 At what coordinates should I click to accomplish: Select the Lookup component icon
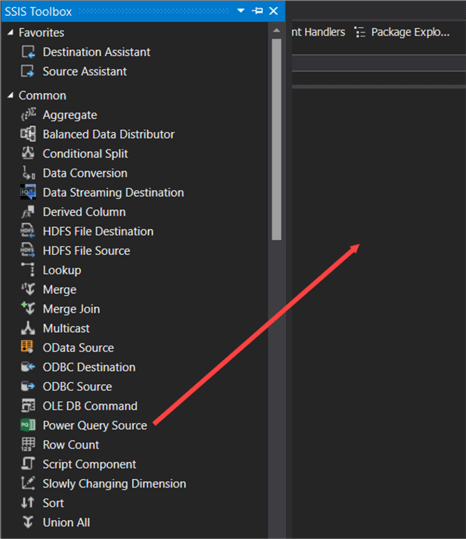[28, 270]
